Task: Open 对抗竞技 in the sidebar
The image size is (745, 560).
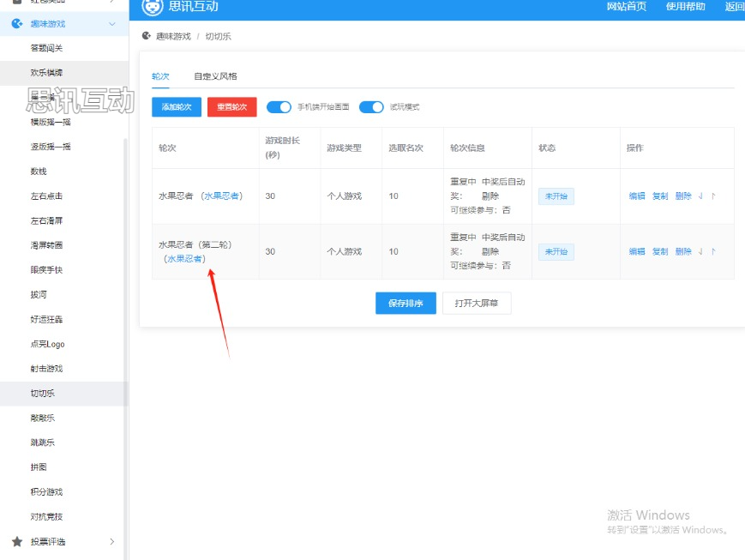Action: coord(46,517)
